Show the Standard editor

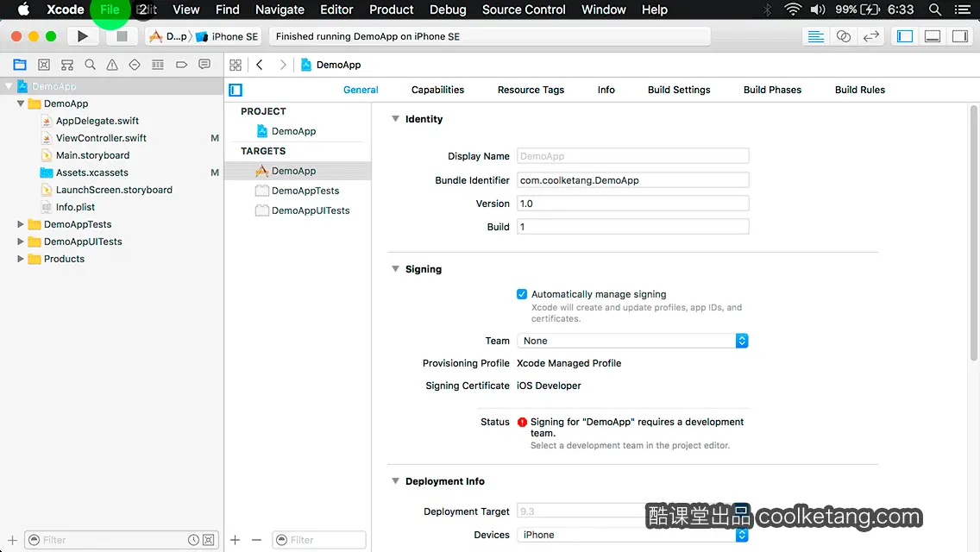point(815,36)
